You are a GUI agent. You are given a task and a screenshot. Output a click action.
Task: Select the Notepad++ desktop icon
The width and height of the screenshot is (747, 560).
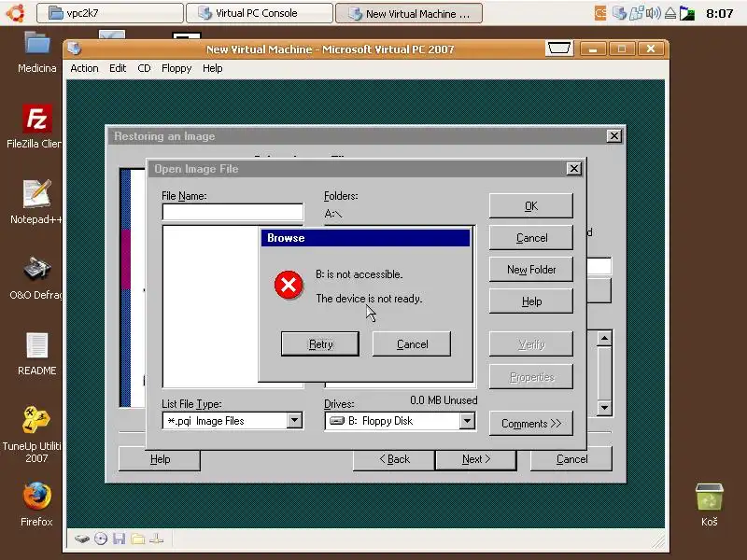click(x=36, y=202)
